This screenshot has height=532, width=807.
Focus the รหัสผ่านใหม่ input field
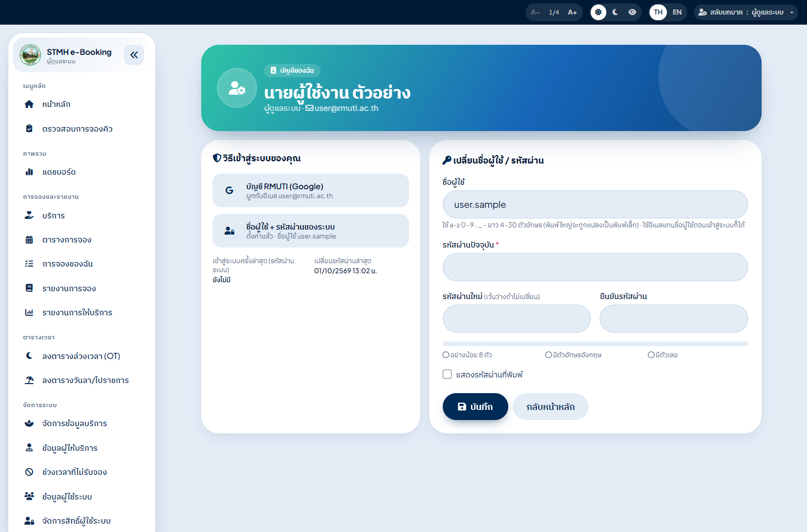(x=516, y=319)
